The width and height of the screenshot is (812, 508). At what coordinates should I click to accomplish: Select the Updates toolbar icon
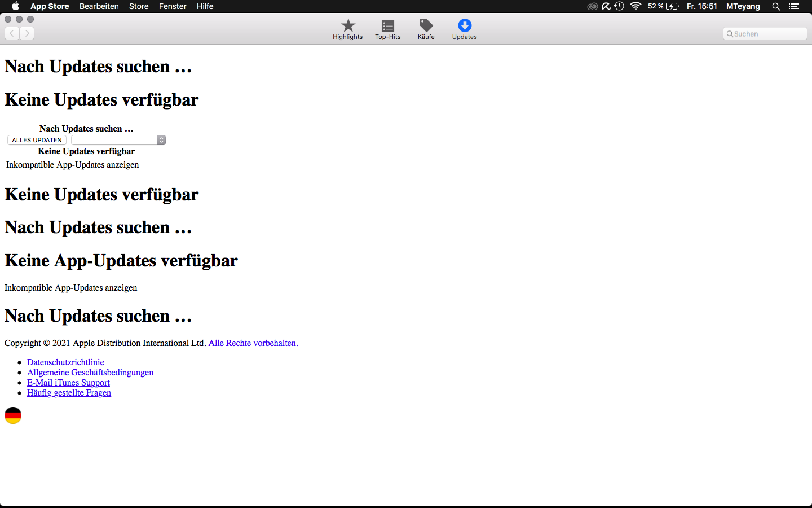pyautogui.click(x=465, y=29)
